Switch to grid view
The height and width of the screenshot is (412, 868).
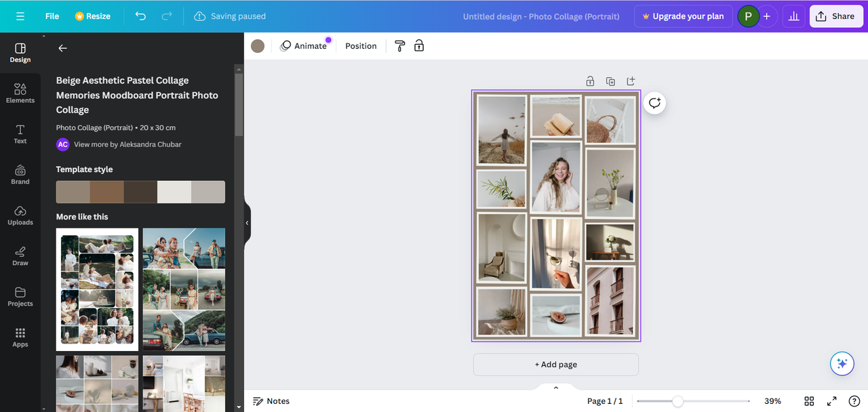coord(809,401)
